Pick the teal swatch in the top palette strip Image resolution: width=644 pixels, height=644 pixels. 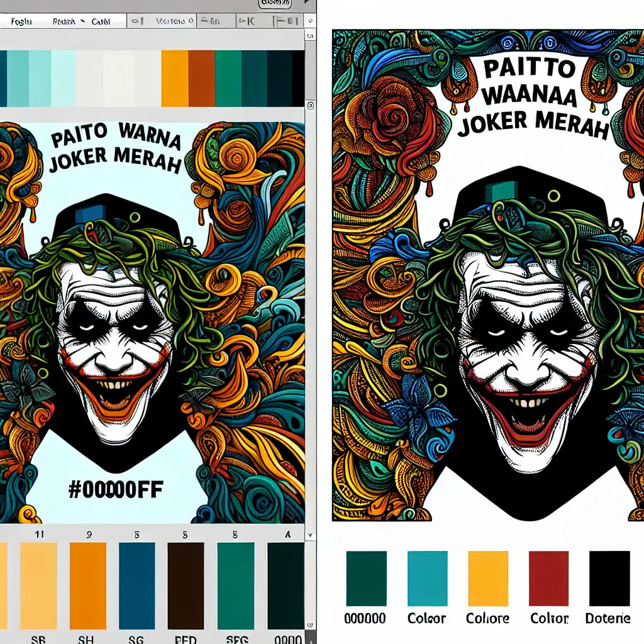[x=18, y=79]
